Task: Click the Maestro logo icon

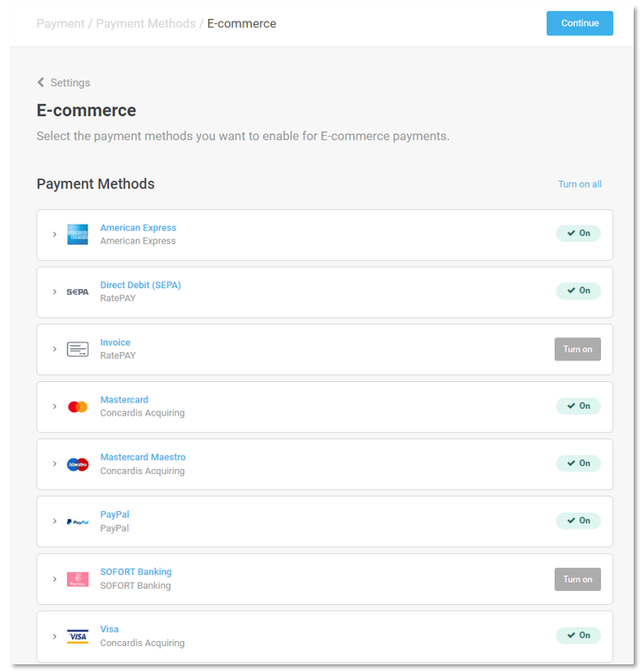Action: [x=77, y=464]
